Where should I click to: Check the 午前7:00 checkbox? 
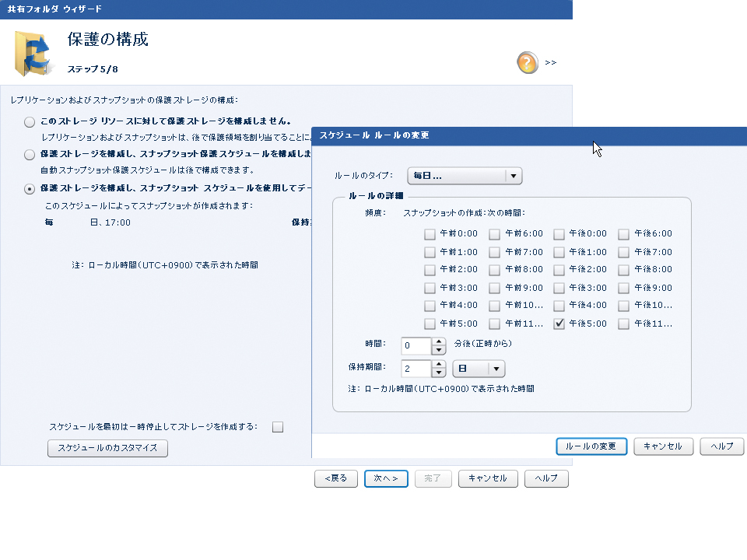[x=495, y=252]
